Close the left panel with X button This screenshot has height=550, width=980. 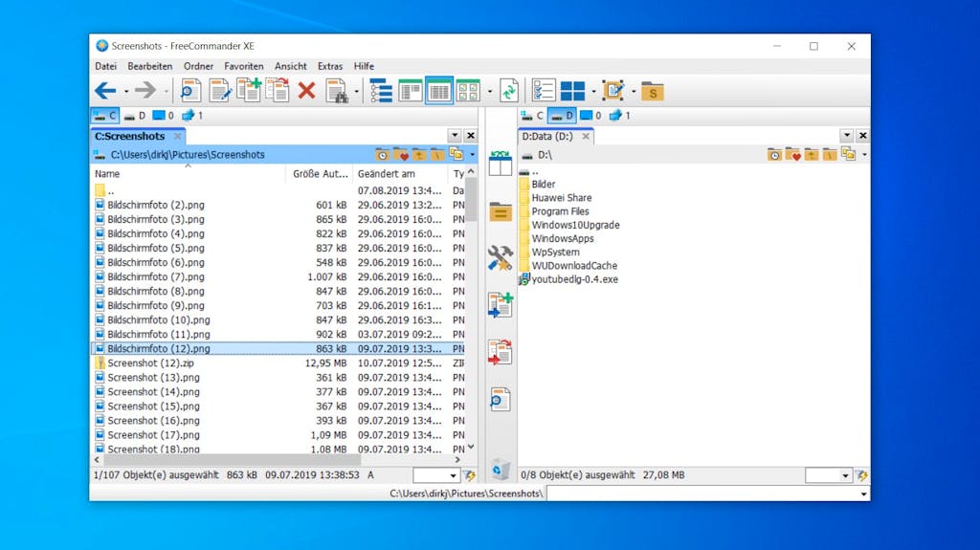pos(471,136)
